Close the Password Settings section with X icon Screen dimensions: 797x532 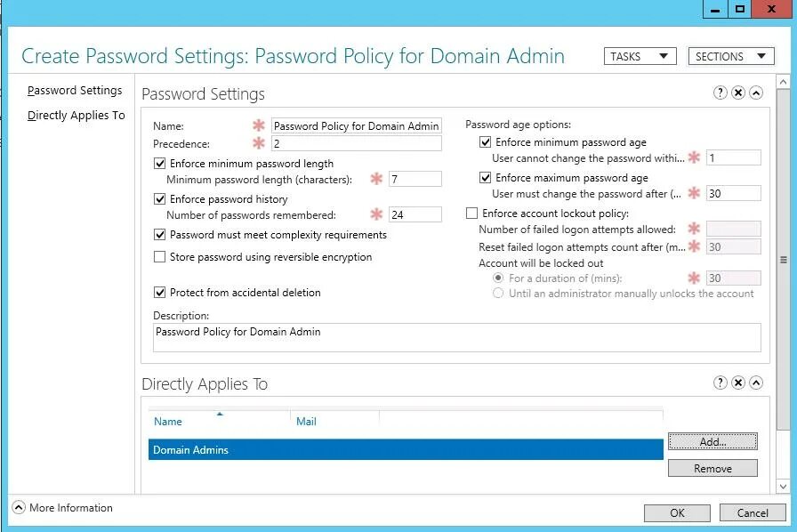(738, 93)
